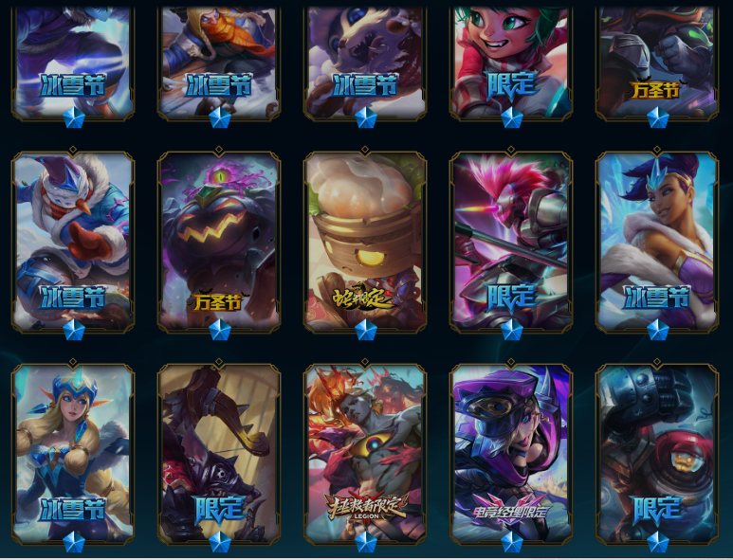This screenshot has width=733, height=560.
Task: Select the blue gem below the Legion skin card
Action: tap(366, 542)
